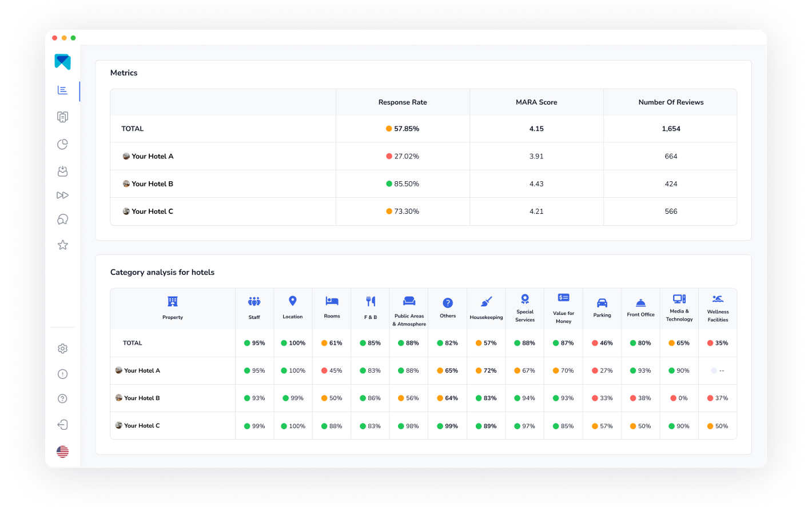Viewport: 812px width, 507px height.
Task: Select the Number Of Reviews column header
Action: click(x=671, y=102)
